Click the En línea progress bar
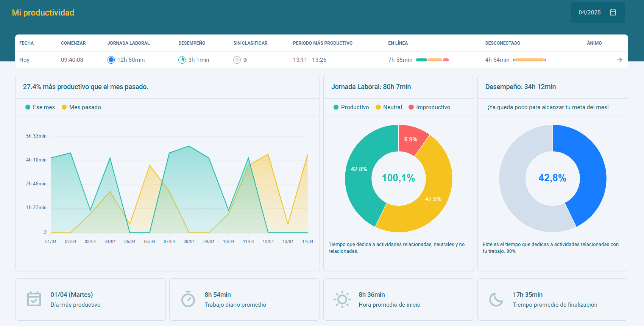 (432, 60)
